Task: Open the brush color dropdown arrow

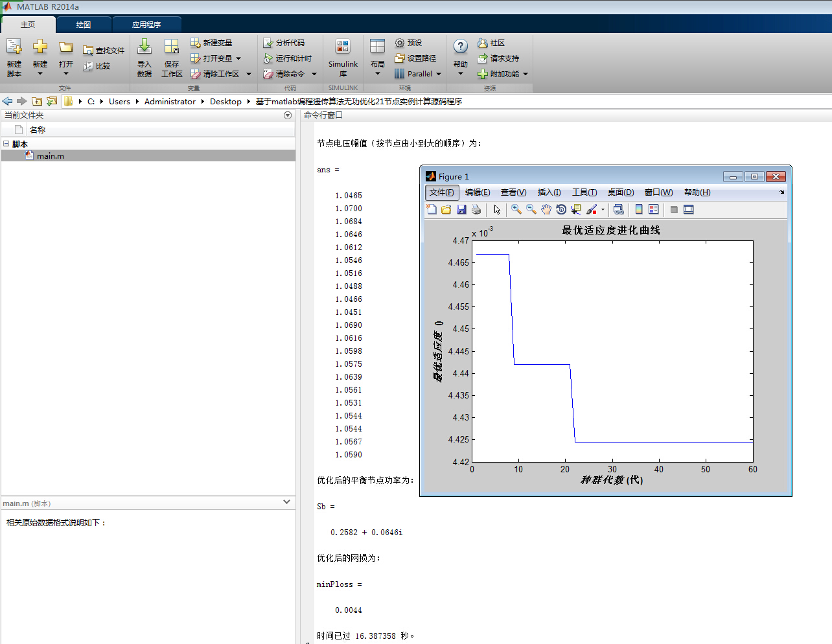Action: 603,209
